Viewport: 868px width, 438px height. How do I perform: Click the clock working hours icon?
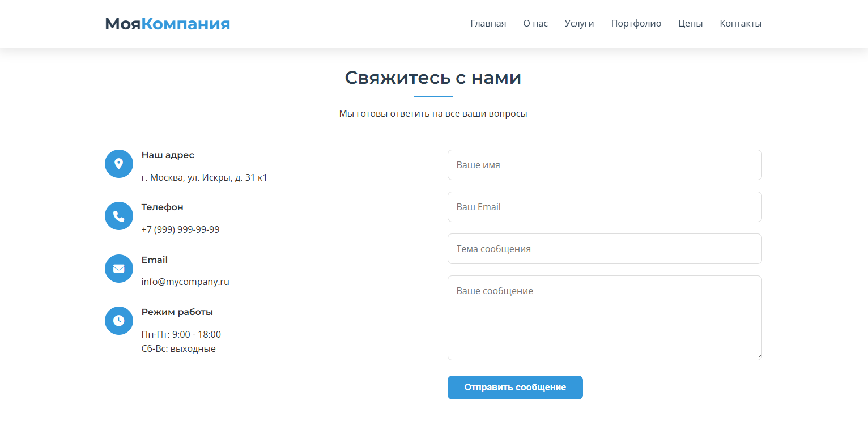[119, 321]
